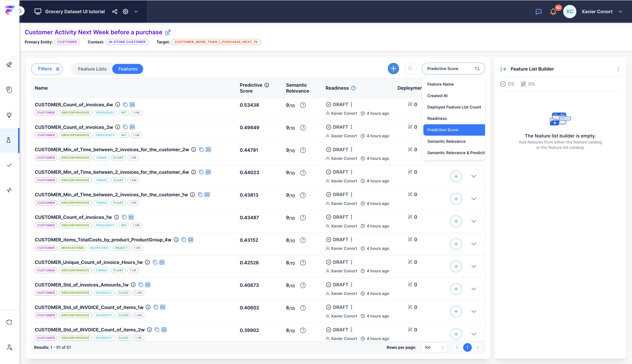Open activity pulse icon in sidebar

9,190
